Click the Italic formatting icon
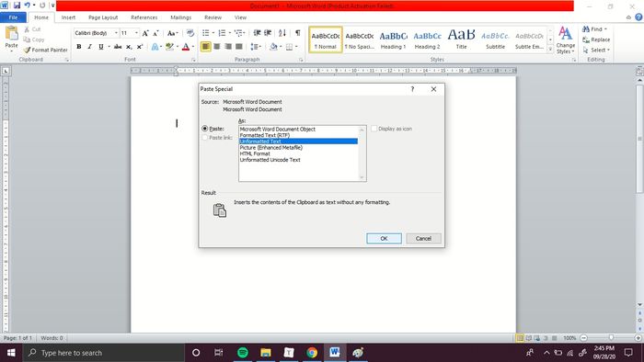The height and width of the screenshot is (362, 644). pyautogui.click(x=89, y=47)
